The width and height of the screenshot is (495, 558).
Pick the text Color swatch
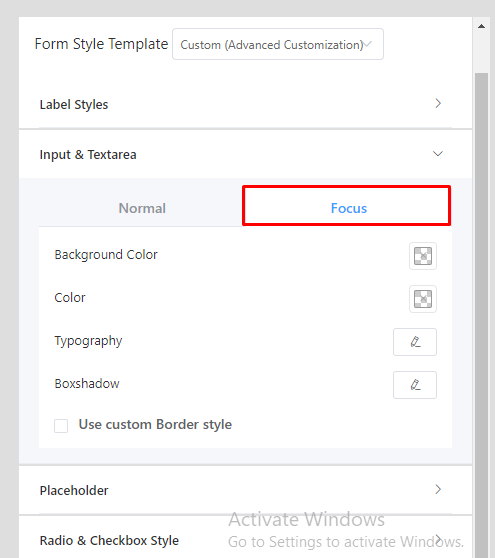[423, 299]
